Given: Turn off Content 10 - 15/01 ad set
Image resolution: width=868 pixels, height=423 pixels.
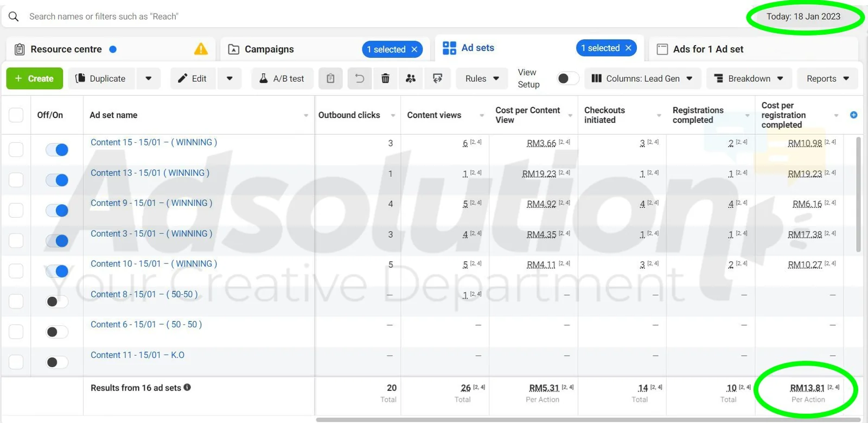Looking at the screenshot, I should 57,271.
